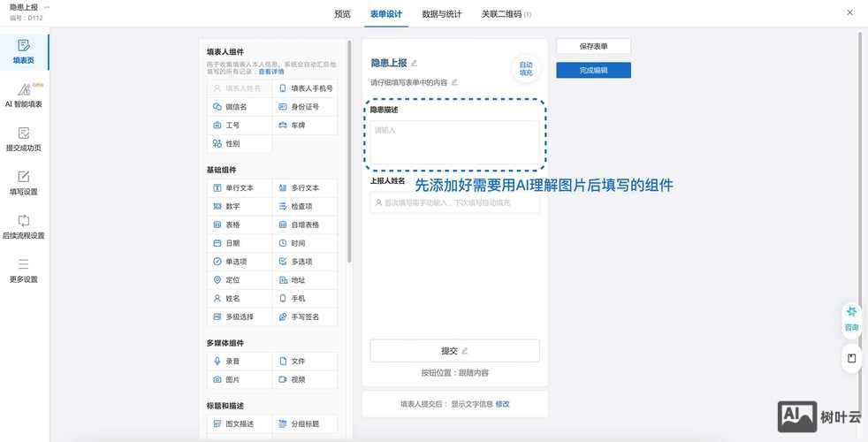Screen dimensions: 868x442
Task: Open 查看详情 link
Action: (x=271, y=72)
